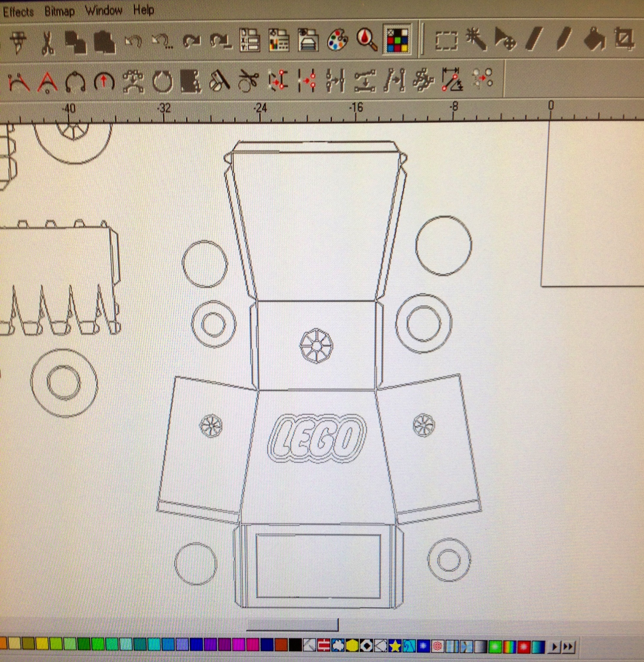
Task: Click the break path scissors node tool
Action: point(248,81)
